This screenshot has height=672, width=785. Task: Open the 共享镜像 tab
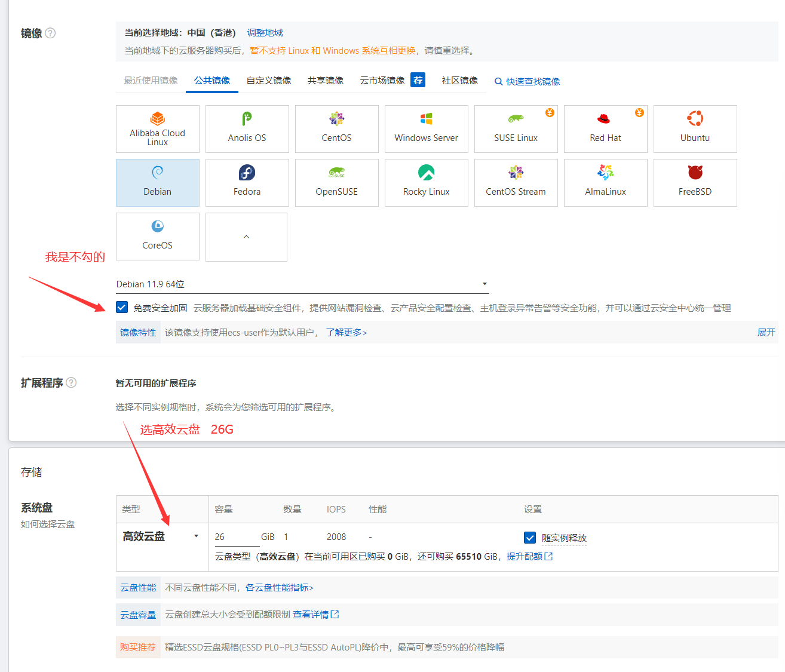[326, 80]
